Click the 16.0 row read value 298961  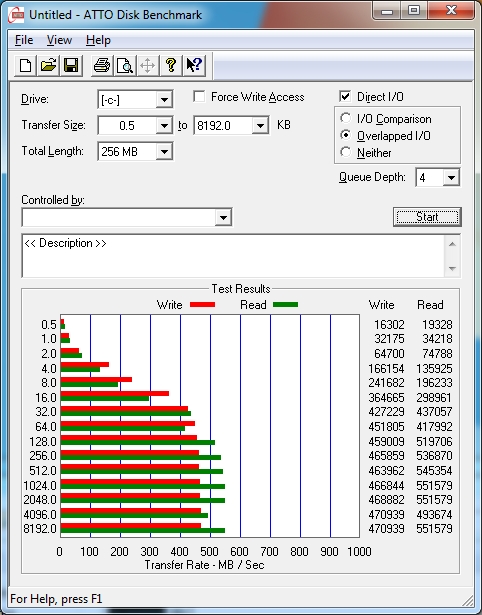click(434, 398)
